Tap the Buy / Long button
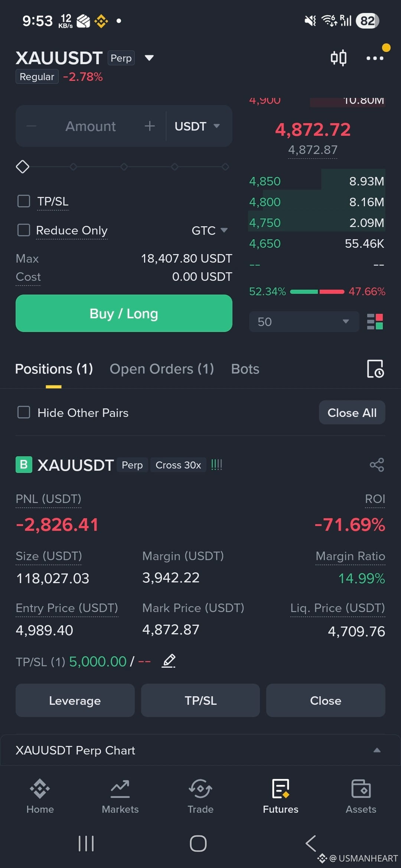Viewport: 401px width, 868px height. tap(124, 313)
